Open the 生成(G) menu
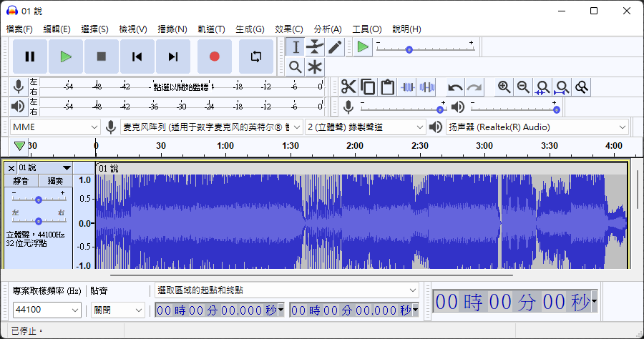 pyautogui.click(x=250, y=29)
